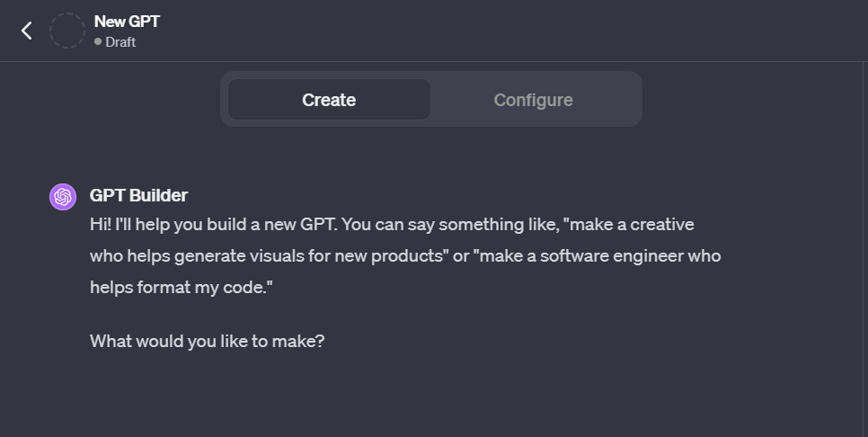The image size is (868, 437).
Task: Switch to the Configure tab
Action: [x=533, y=100]
